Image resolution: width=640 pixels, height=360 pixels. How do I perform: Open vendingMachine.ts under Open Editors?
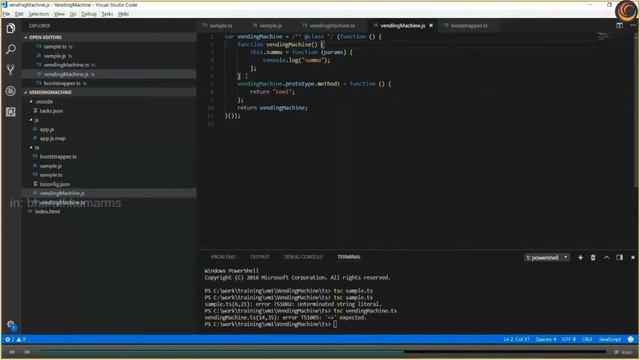coord(66,65)
